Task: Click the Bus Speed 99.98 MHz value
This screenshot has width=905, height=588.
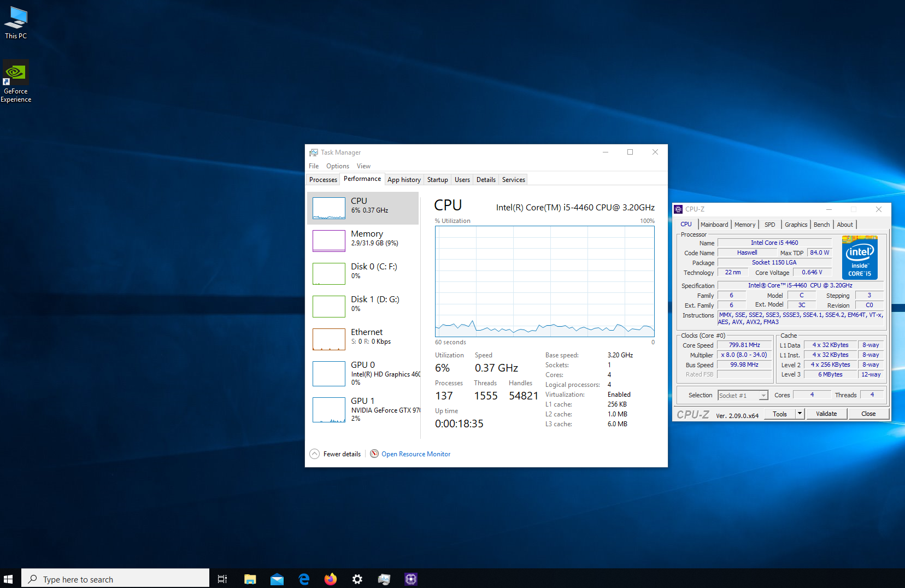Action: [x=744, y=364]
